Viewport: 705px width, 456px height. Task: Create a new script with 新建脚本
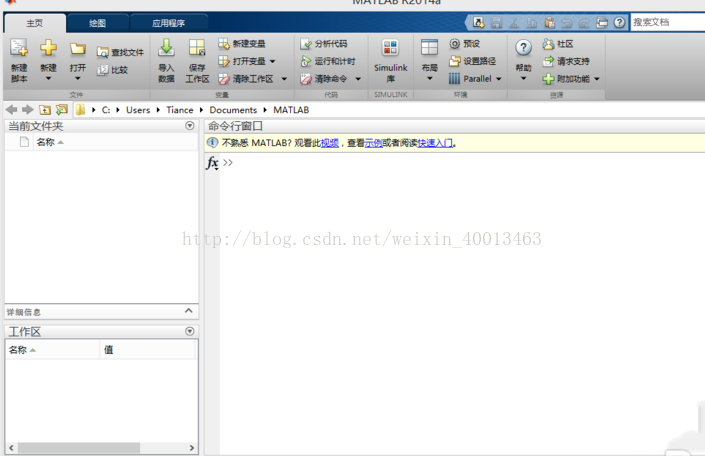point(19,60)
